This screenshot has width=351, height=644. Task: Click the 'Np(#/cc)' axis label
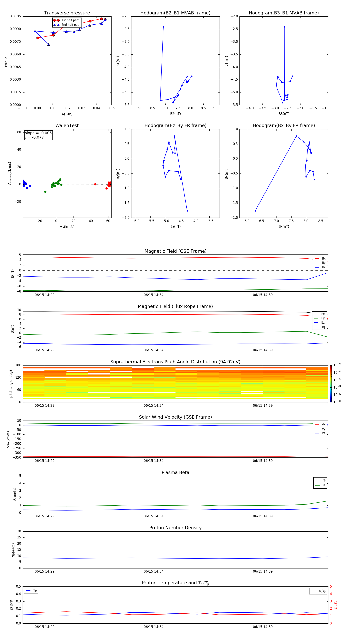[13, 550]
